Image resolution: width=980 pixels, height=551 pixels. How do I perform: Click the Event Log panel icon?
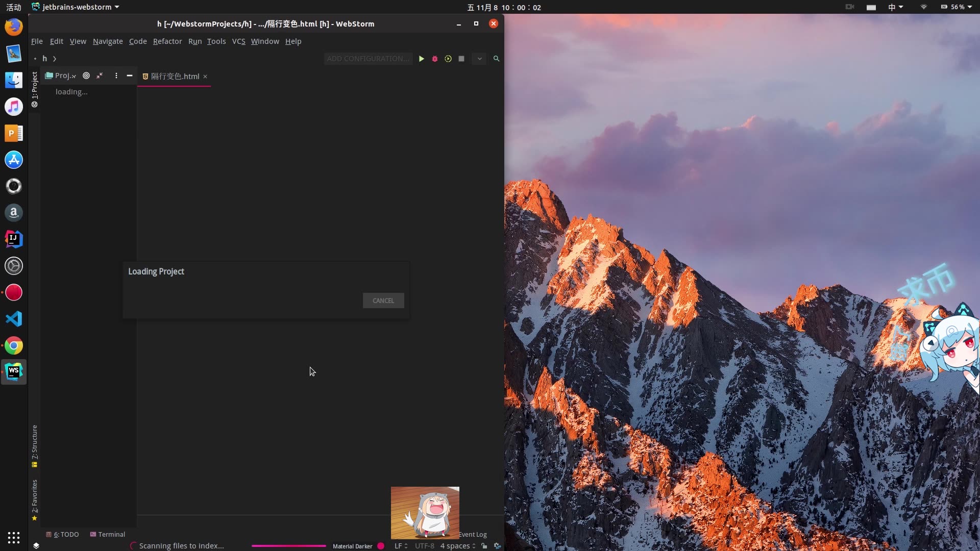pyautogui.click(x=471, y=534)
